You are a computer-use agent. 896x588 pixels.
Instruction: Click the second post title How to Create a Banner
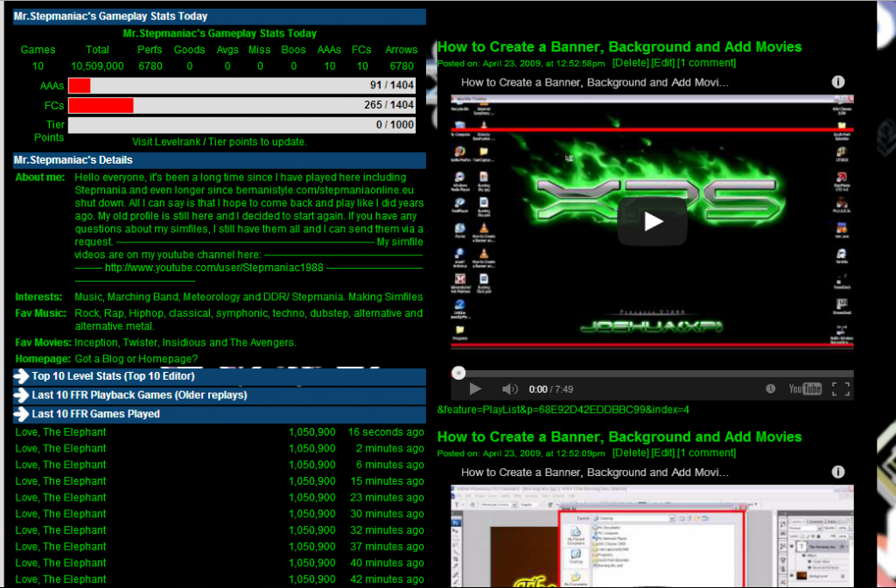[x=619, y=437]
